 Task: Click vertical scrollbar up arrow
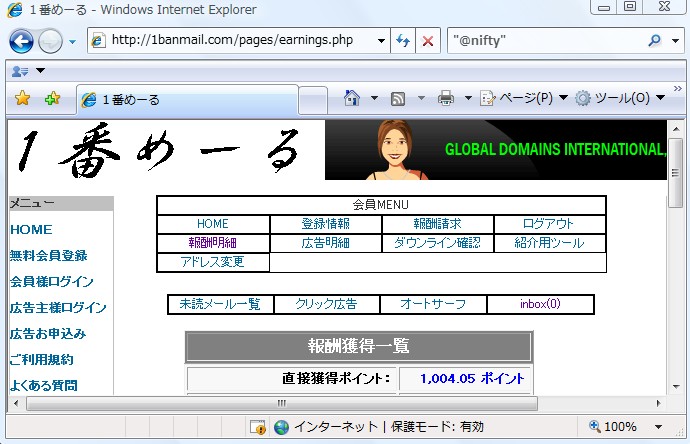click(675, 129)
